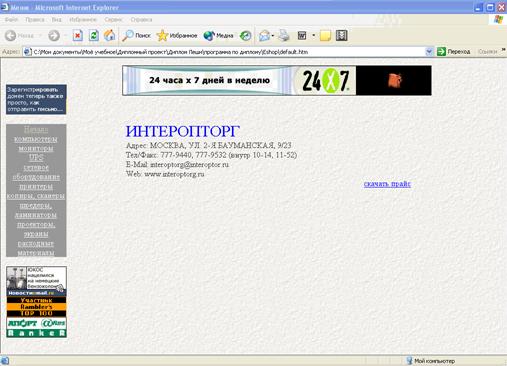Go to the Home page icon
The height and width of the screenshot is (366, 507).
pos(110,35)
